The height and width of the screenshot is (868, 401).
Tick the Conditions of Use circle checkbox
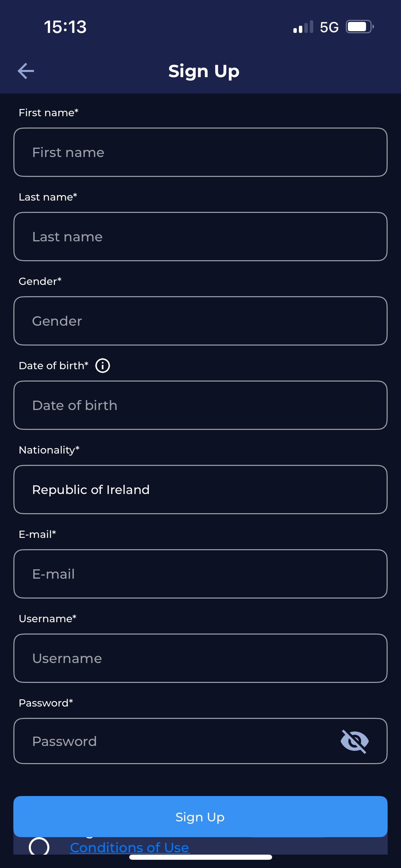click(39, 846)
